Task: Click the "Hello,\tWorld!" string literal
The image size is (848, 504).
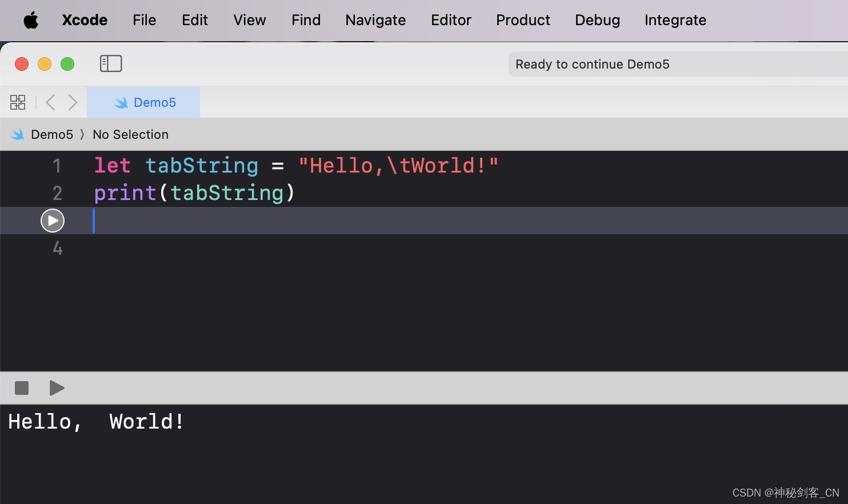Action: pos(399,166)
